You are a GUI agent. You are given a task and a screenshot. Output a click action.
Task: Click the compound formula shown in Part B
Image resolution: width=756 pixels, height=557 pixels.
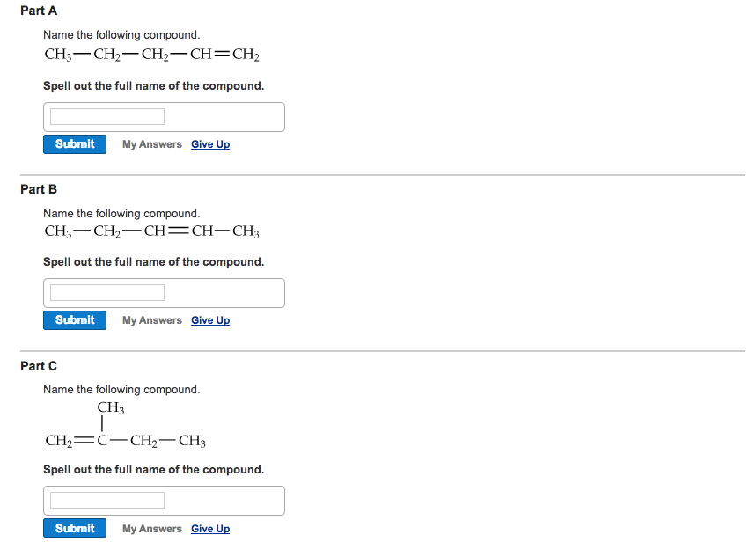(151, 230)
